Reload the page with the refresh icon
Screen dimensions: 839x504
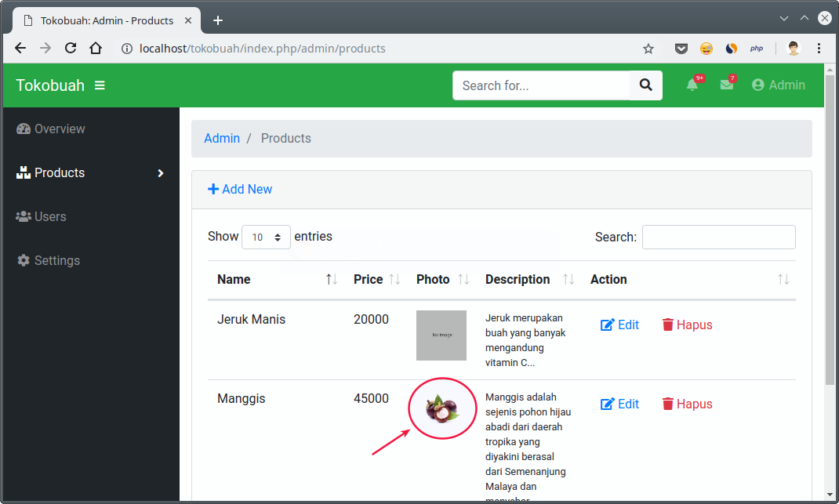pos(71,48)
